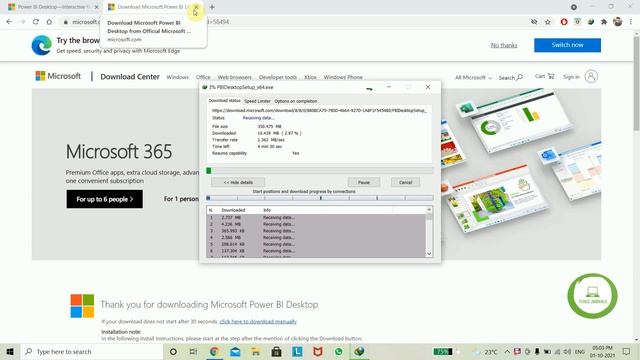This screenshot has height=360, width=640.
Task: Click the Sign in account avatar icon
Action: coord(591,76)
